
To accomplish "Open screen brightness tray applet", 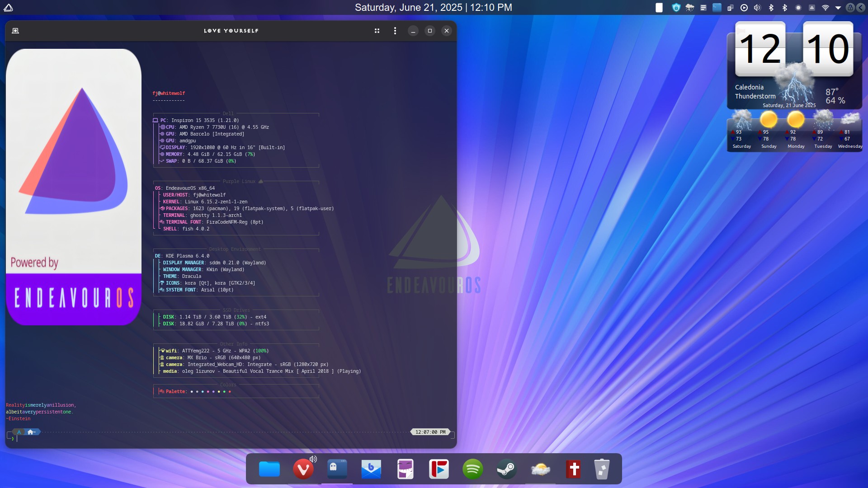I will tap(798, 8).
